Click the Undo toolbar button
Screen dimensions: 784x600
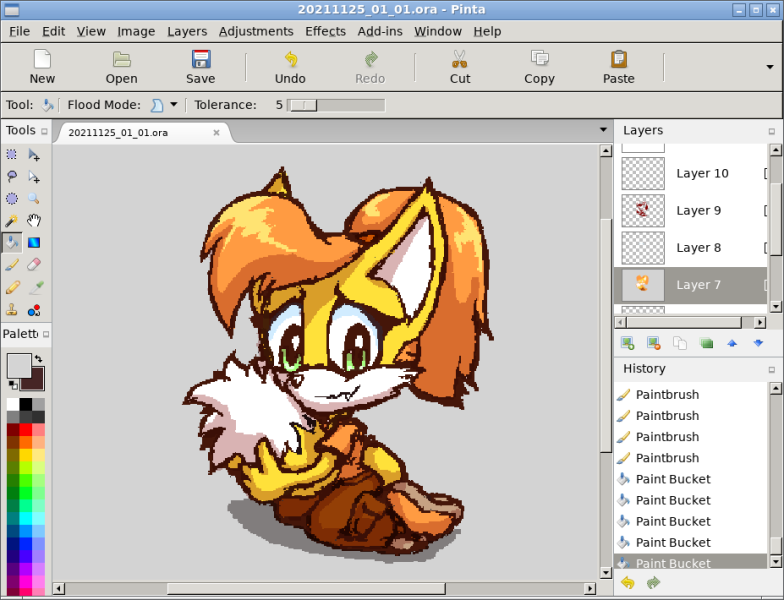[x=290, y=68]
